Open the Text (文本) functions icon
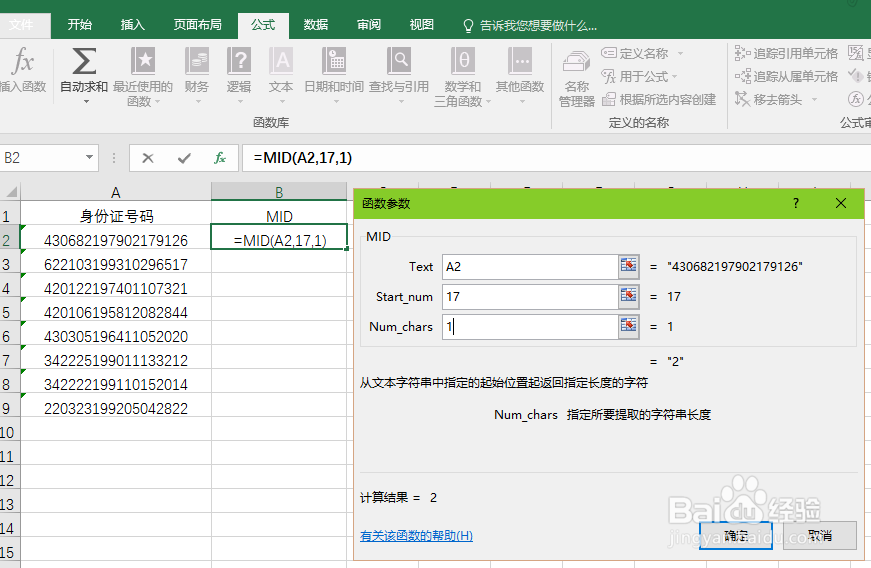 click(281, 61)
